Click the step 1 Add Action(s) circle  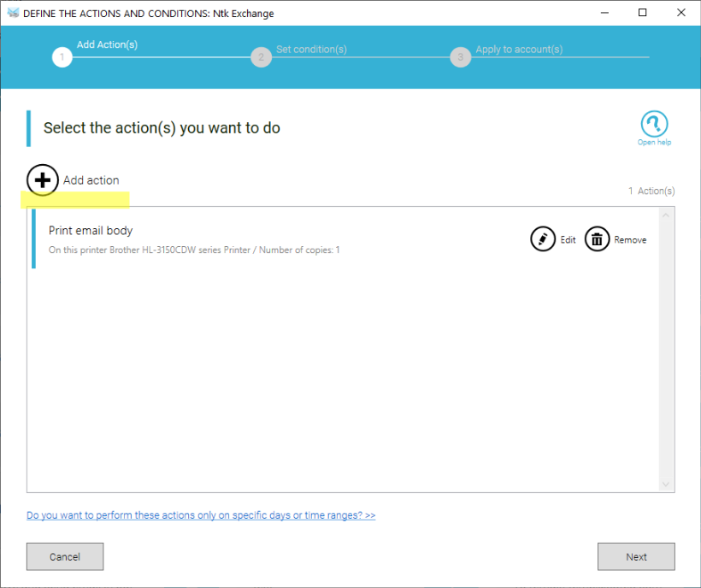[62, 57]
